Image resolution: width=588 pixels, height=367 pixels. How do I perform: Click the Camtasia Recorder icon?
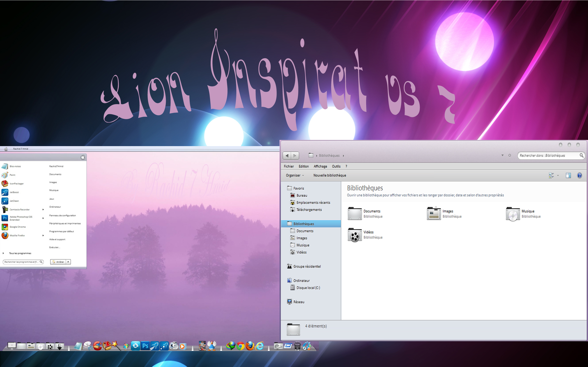(5, 210)
